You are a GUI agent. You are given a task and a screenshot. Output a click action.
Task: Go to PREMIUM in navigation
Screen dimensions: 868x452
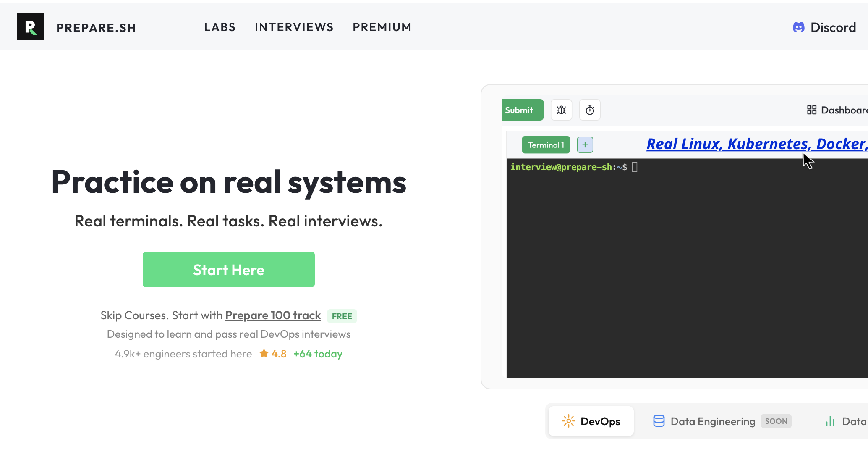pyautogui.click(x=382, y=27)
